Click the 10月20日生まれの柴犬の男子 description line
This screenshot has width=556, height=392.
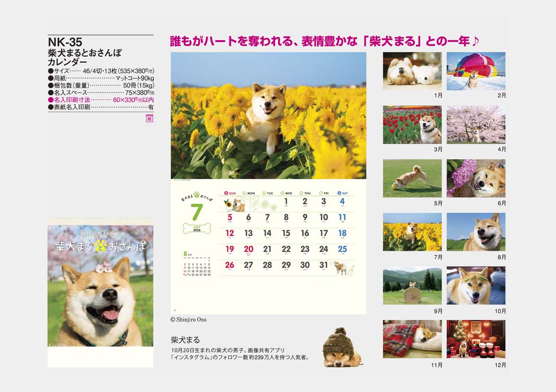point(228,350)
